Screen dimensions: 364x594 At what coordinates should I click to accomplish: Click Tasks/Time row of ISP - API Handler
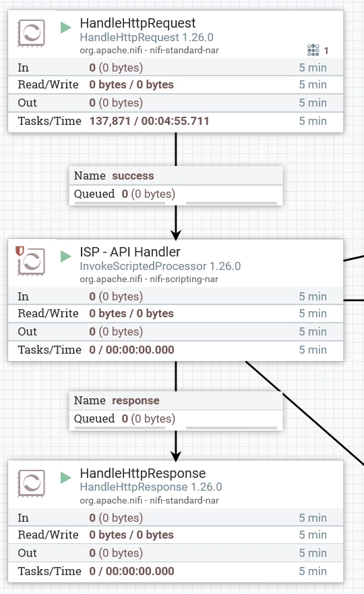(x=175, y=350)
